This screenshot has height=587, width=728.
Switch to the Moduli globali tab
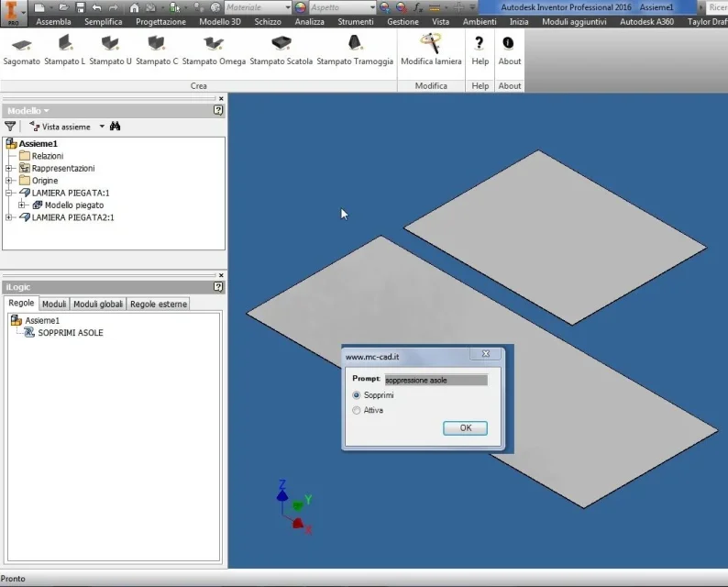coord(98,305)
